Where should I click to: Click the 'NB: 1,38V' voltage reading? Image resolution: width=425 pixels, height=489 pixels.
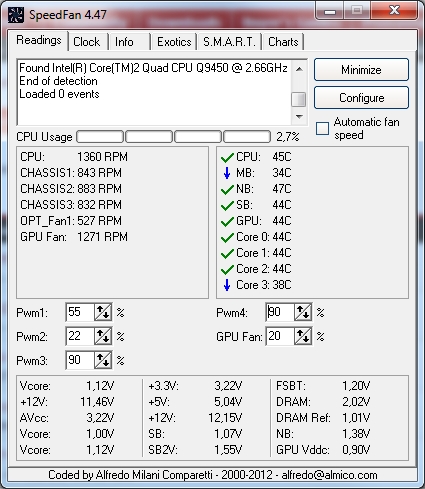(x=323, y=434)
